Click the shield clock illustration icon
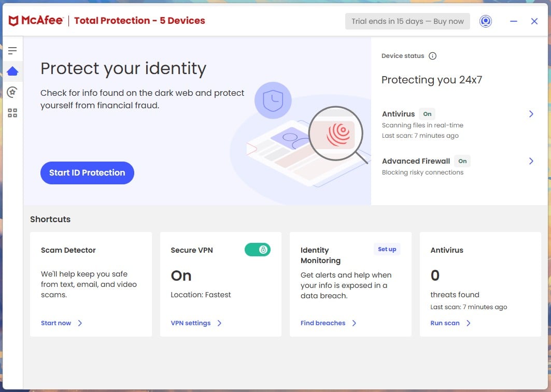 point(273,100)
